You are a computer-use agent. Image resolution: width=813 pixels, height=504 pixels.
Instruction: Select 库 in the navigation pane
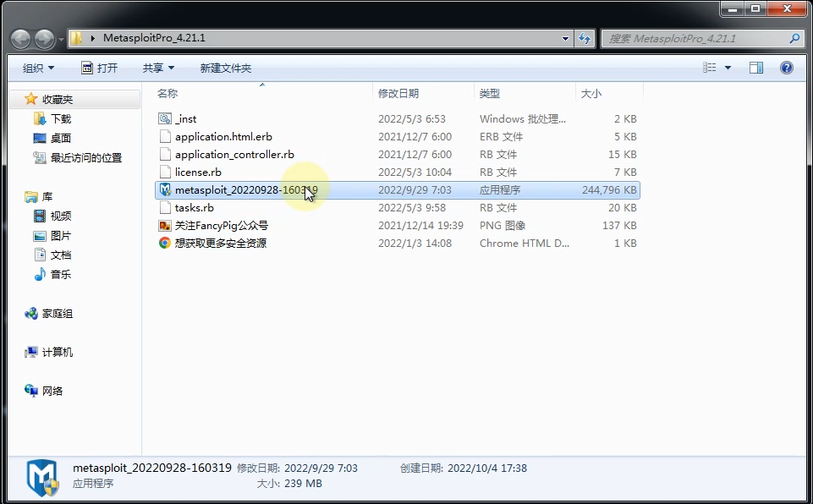(x=47, y=196)
